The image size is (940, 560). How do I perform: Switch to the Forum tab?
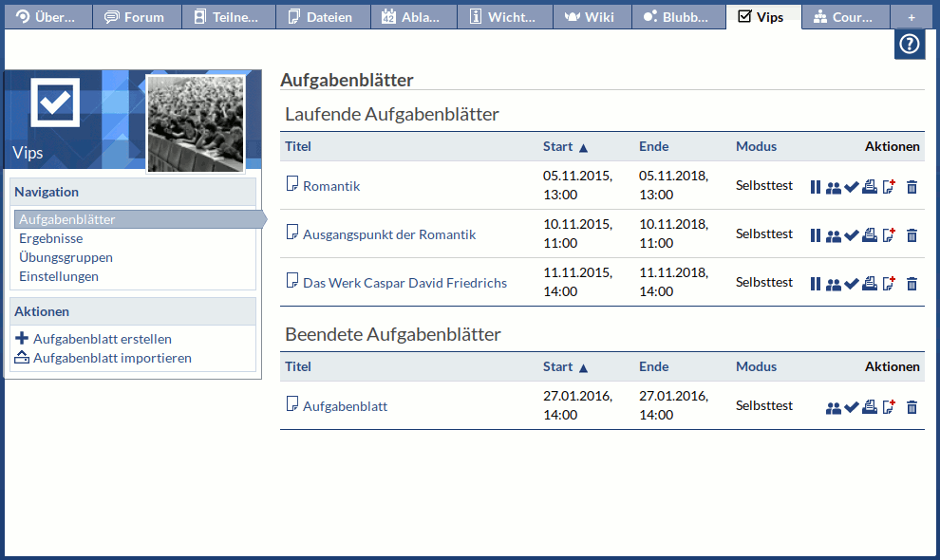click(x=134, y=17)
